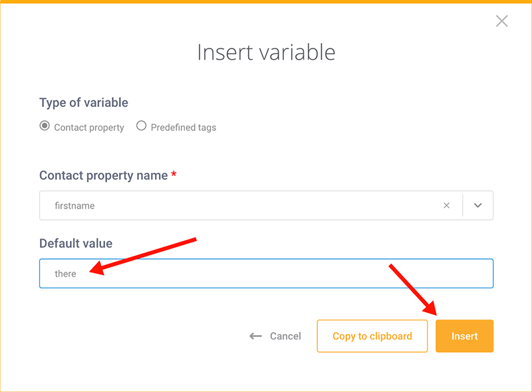Focus the Default value input field
The image size is (532, 392).
pyautogui.click(x=267, y=273)
